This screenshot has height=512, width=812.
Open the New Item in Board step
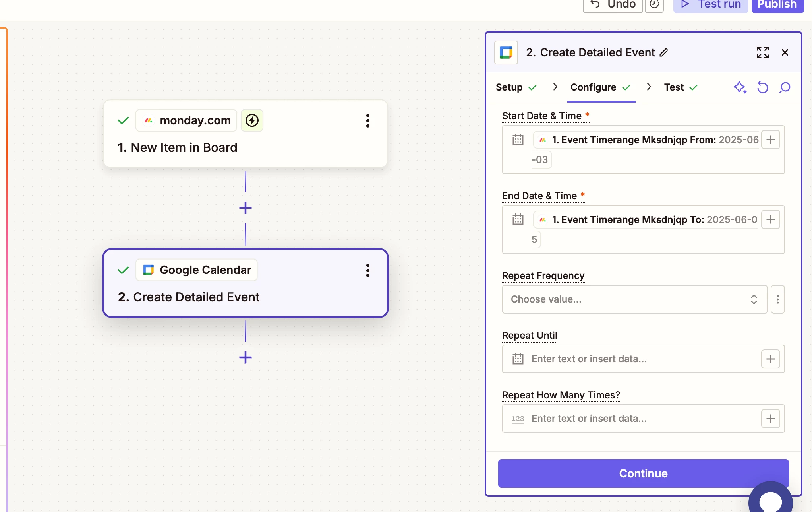[x=246, y=134]
